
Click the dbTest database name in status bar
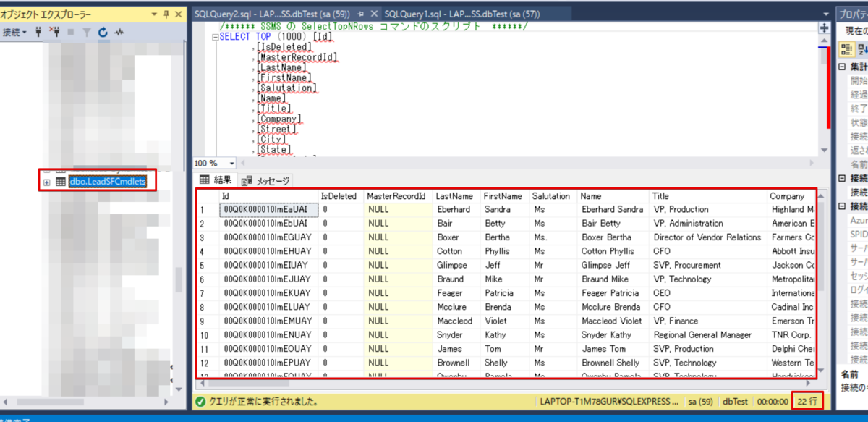(734, 401)
